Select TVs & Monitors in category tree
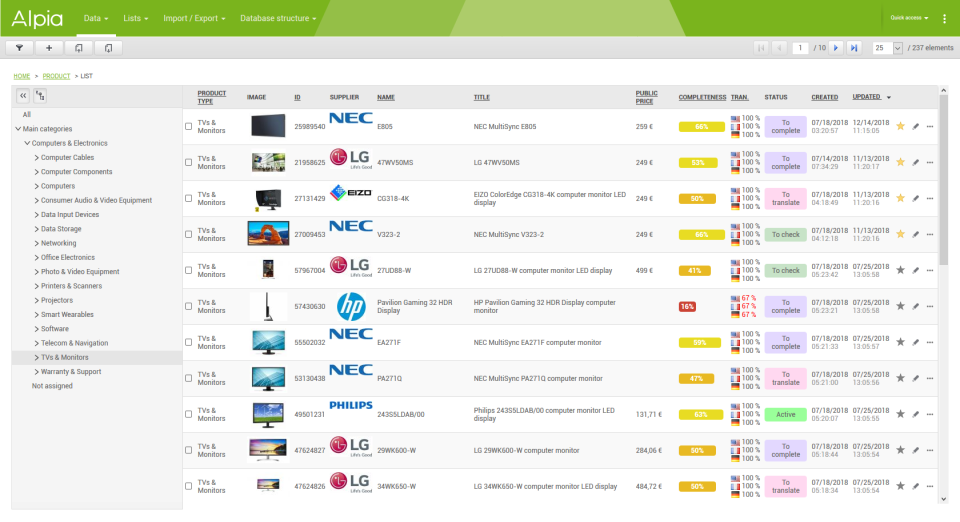The image size is (960, 522). point(64,357)
